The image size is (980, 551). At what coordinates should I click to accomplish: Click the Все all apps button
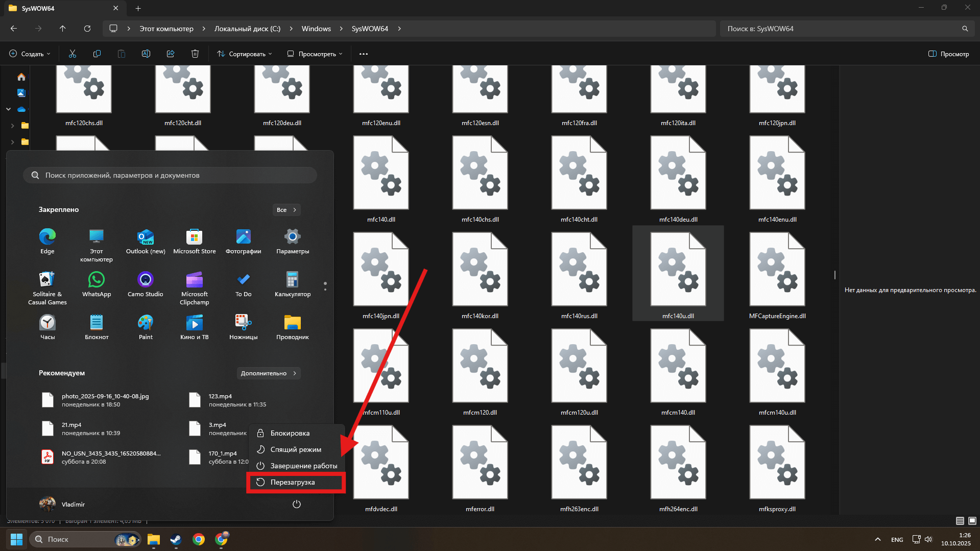click(x=286, y=210)
